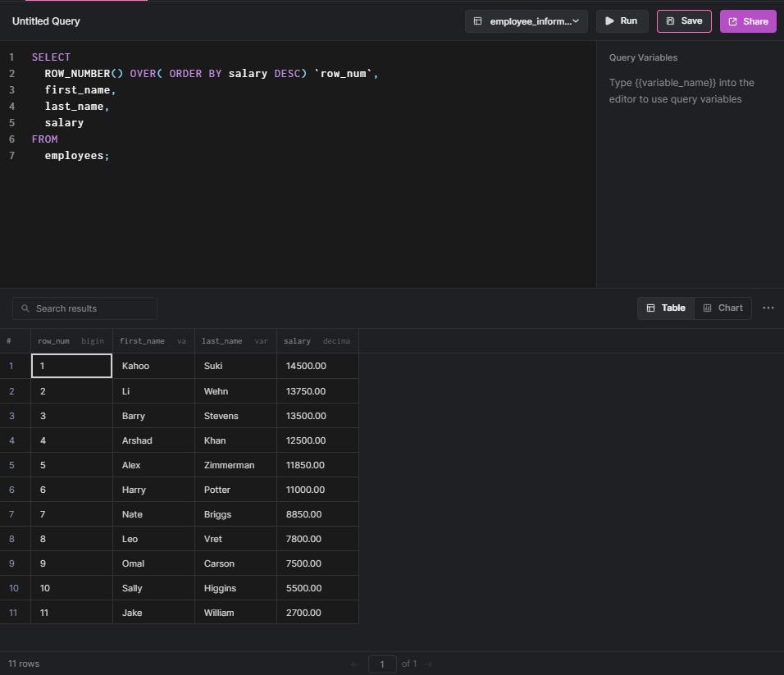
Task: Select the cell containing Khan
Action: pyautogui.click(x=235, y=440)
